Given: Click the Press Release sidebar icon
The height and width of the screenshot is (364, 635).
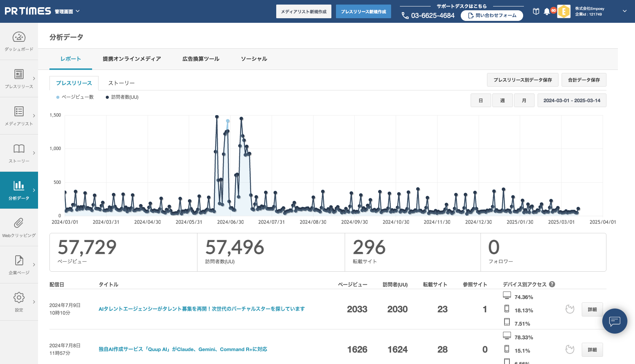Looking at the screenshot, I should [x=19, y=74].
